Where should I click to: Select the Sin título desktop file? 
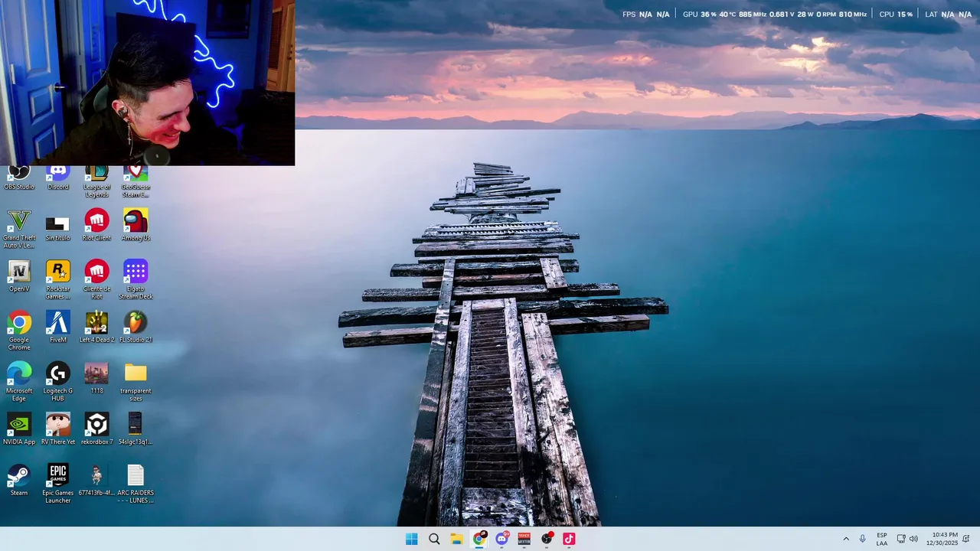57,229
